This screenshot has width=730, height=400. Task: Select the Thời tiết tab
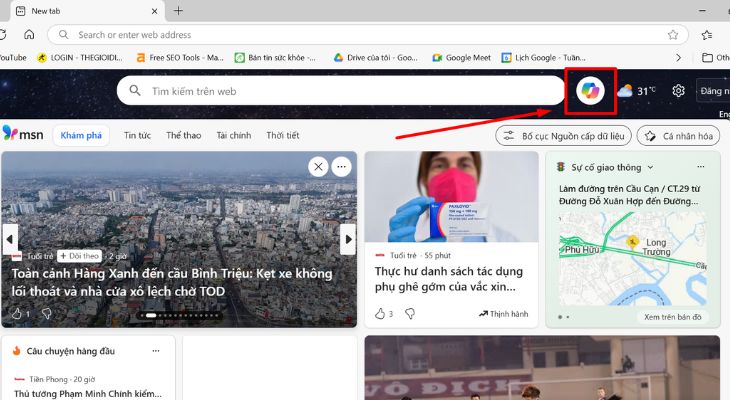[283, 136]
